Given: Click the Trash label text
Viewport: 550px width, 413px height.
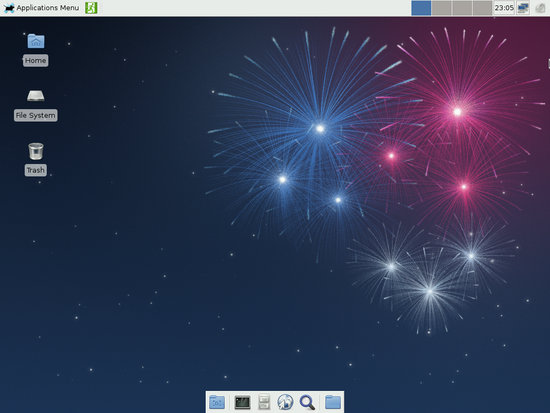Looking at the screenshot, I should point(35,170).
